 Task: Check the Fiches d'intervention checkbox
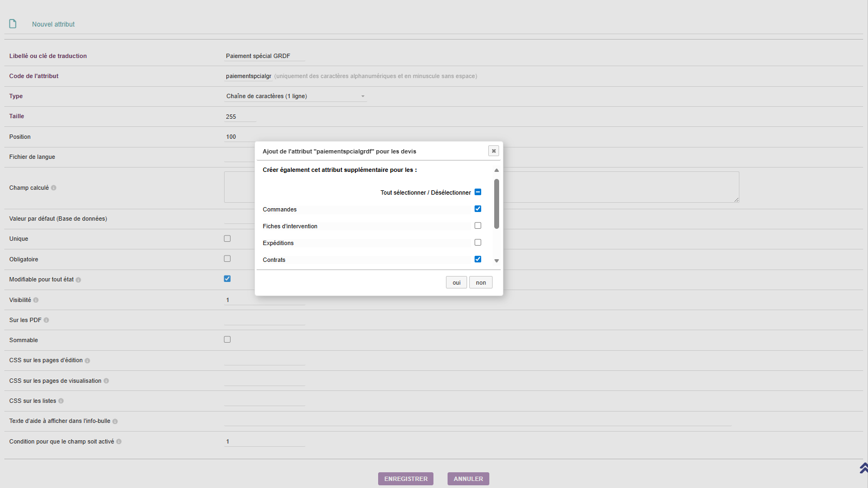(478, 226)
